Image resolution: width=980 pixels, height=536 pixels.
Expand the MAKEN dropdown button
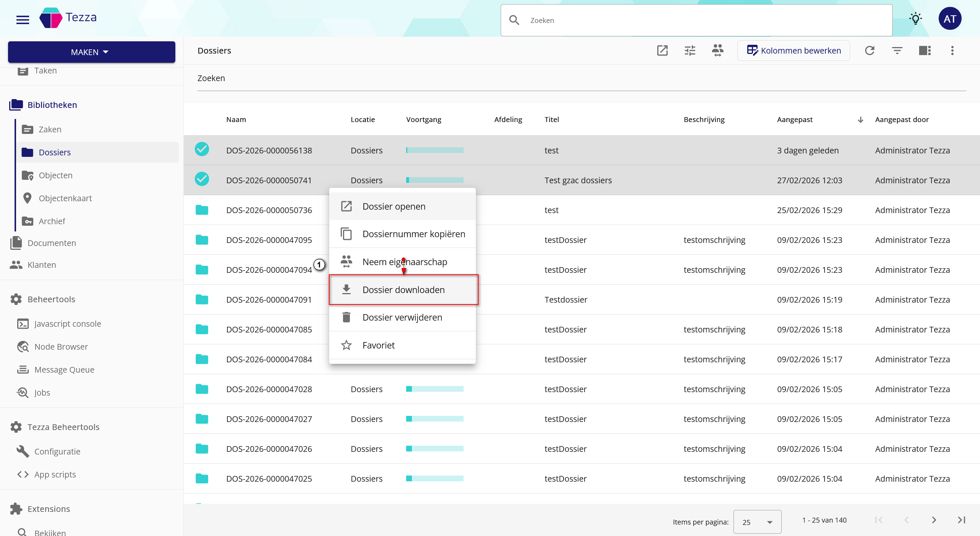(91, 52)
